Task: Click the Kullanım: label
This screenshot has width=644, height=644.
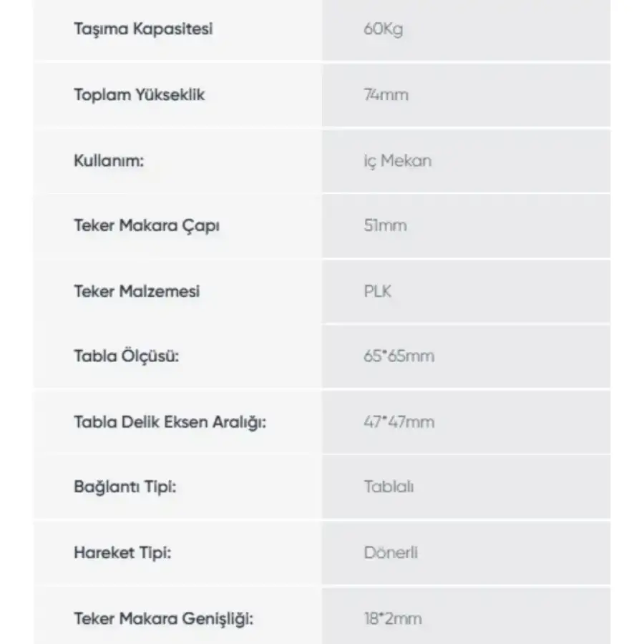Action: (x=109, y=160)
